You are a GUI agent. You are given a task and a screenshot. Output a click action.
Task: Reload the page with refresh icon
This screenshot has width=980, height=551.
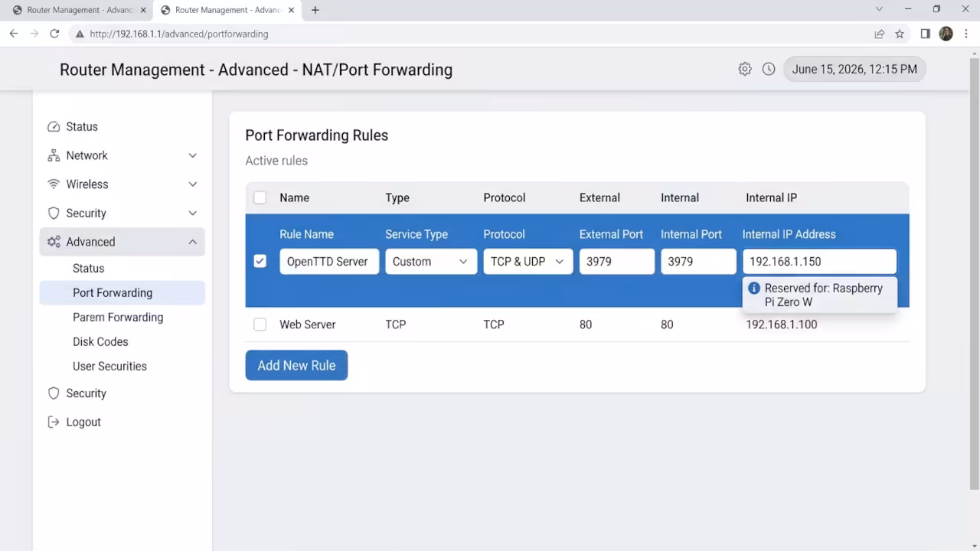point(54,34)
